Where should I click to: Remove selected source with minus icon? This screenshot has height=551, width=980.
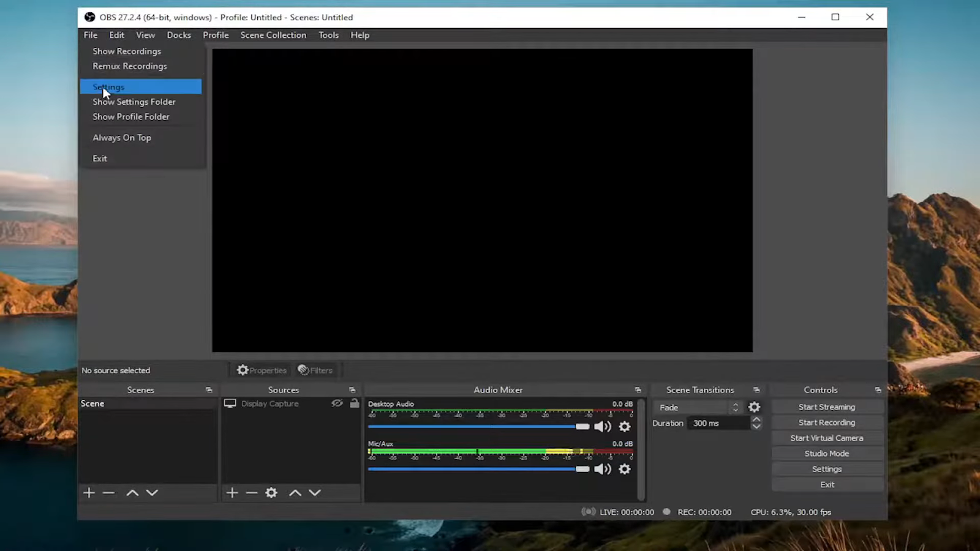[x=251, y=492]
